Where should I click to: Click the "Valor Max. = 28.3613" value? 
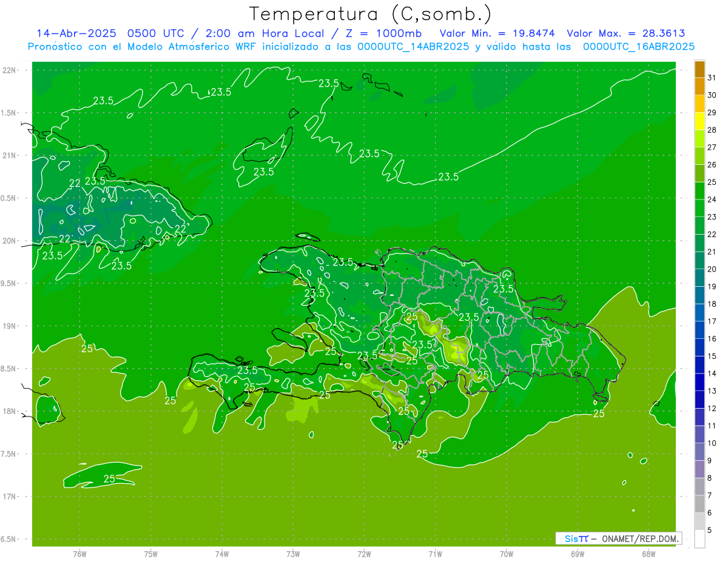click(626, 33)
